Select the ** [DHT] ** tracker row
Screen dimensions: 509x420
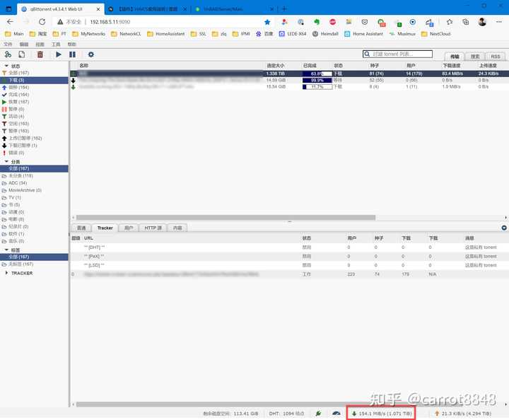tap(289, 247)
